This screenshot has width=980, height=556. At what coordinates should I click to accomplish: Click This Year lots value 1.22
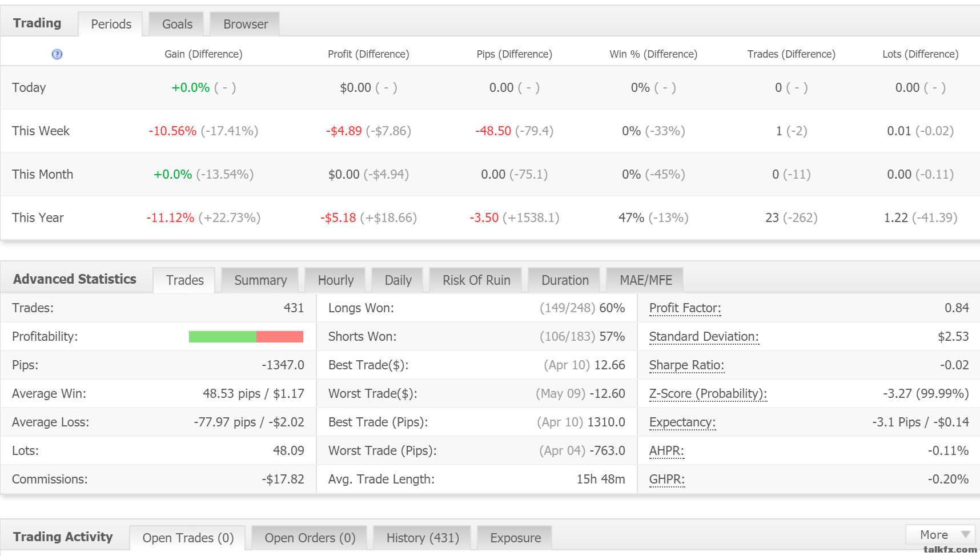point(896,218)
